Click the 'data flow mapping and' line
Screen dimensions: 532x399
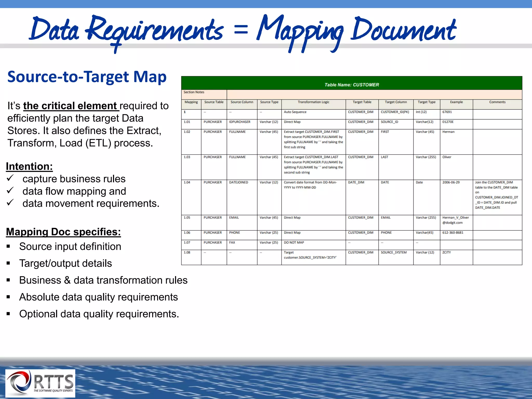[x=74, y=191]
